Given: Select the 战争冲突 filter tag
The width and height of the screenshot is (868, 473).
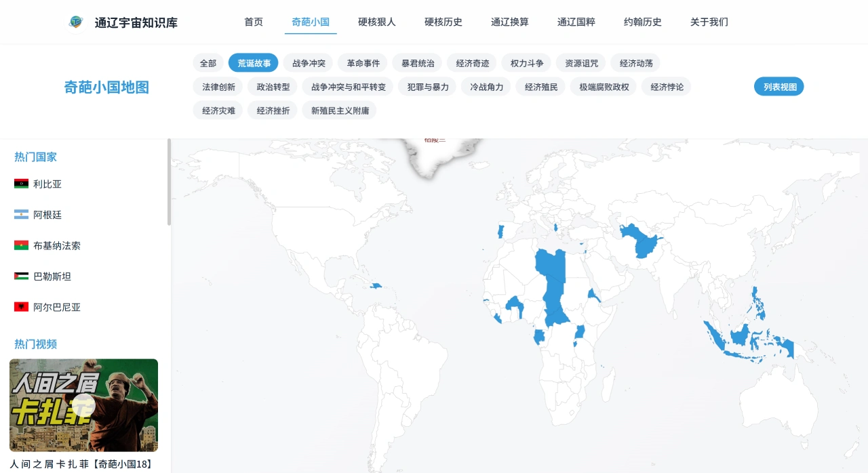Looking at the screenshot, I should (309, 63).
